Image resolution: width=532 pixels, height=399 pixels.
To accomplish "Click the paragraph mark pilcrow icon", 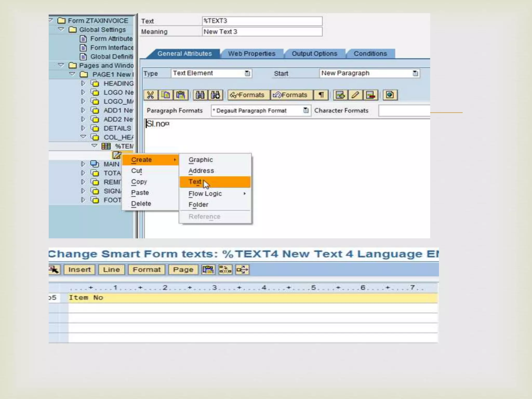I will (321, 95).
